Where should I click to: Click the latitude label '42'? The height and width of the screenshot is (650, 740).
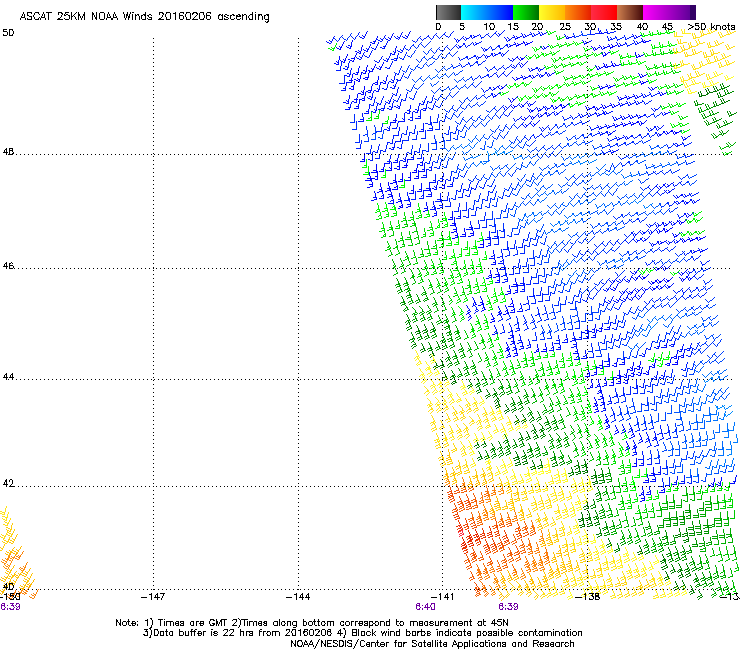[x=8, y=484]
